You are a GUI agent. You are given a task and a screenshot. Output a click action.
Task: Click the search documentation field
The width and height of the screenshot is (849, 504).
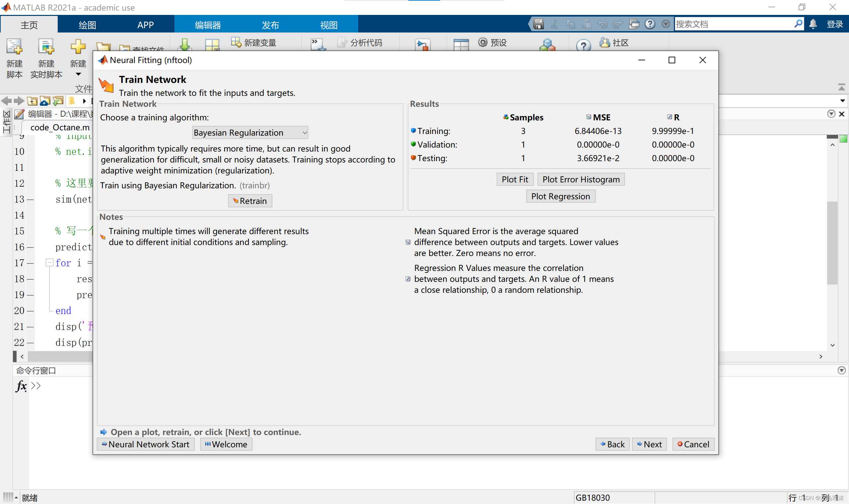pos(734,24)
